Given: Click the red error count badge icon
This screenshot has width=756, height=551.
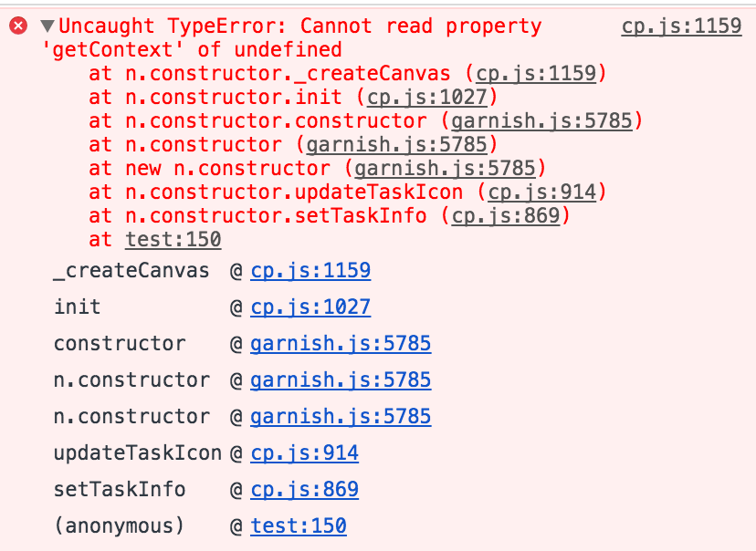Looking at the screenshot, I should (17, 26).
